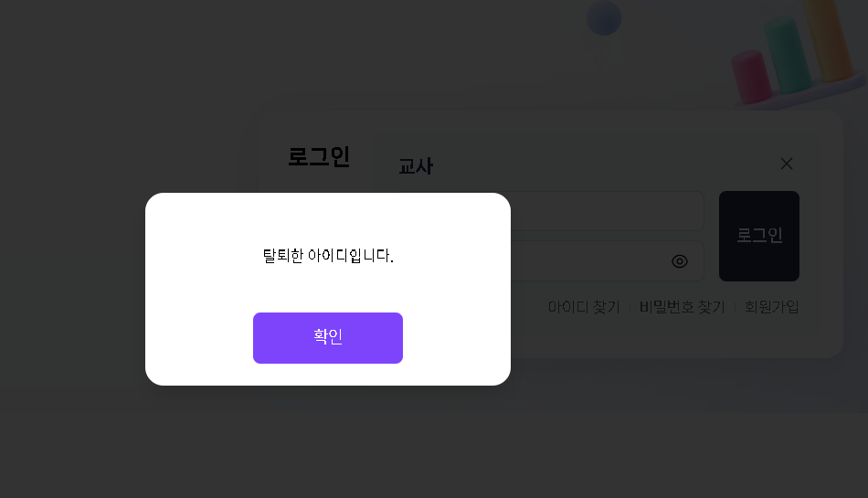Click the divider between 아이디 찾기 and 비밀번호 찾기
The width and height of the screenshot is (868, 498).
tap(630, 308)
